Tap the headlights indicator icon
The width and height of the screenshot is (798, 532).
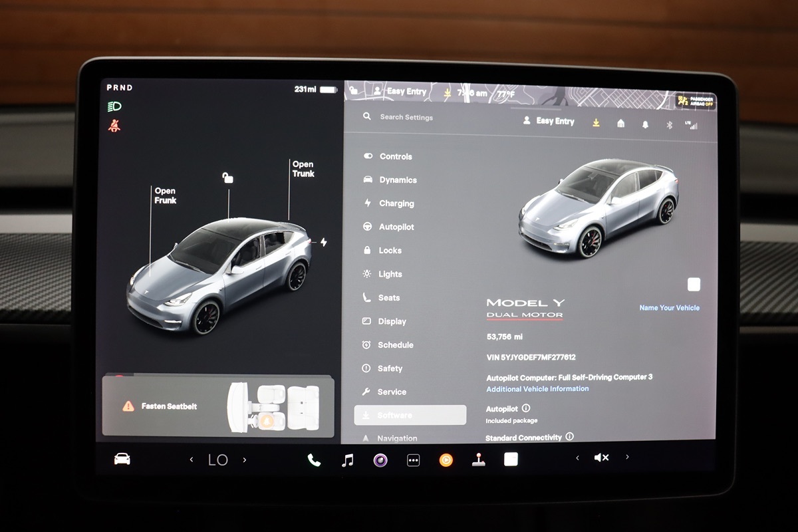pyautogui.click(x=114, y=106)
